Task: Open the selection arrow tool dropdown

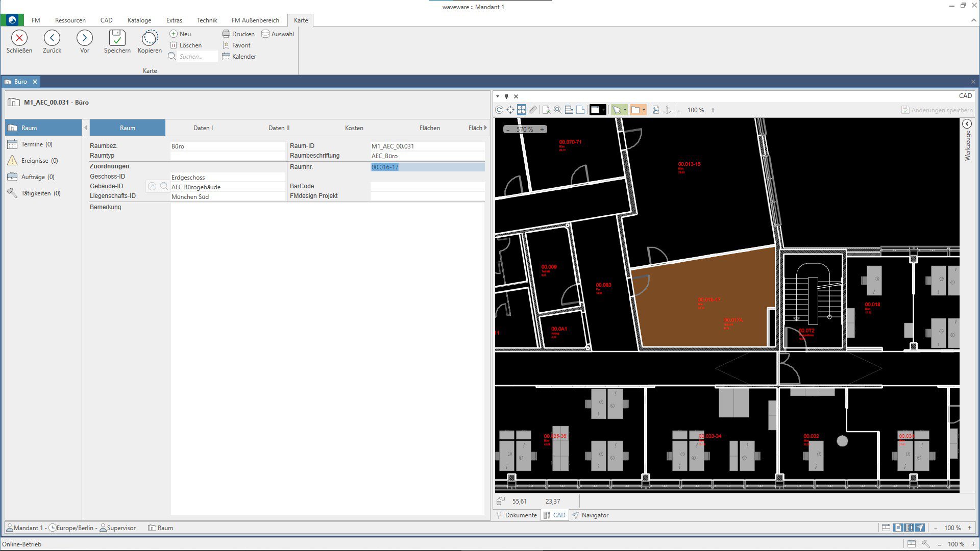Action: (625, 110)
